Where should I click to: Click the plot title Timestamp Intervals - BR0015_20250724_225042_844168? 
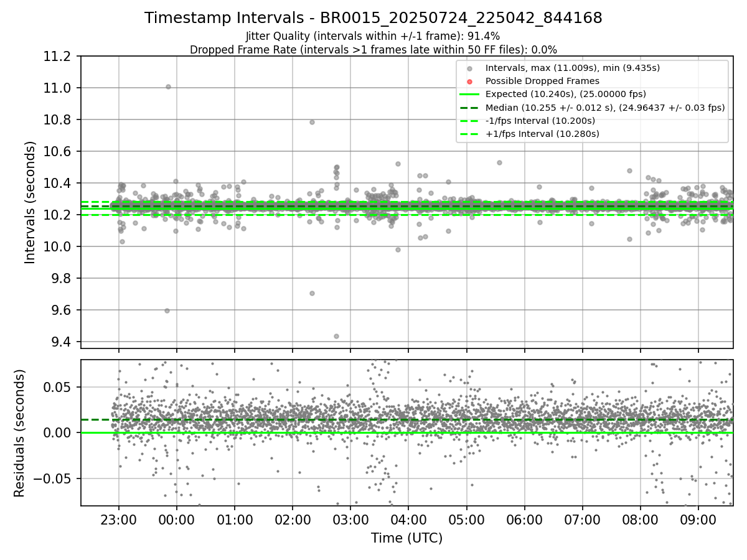(374, 18)
